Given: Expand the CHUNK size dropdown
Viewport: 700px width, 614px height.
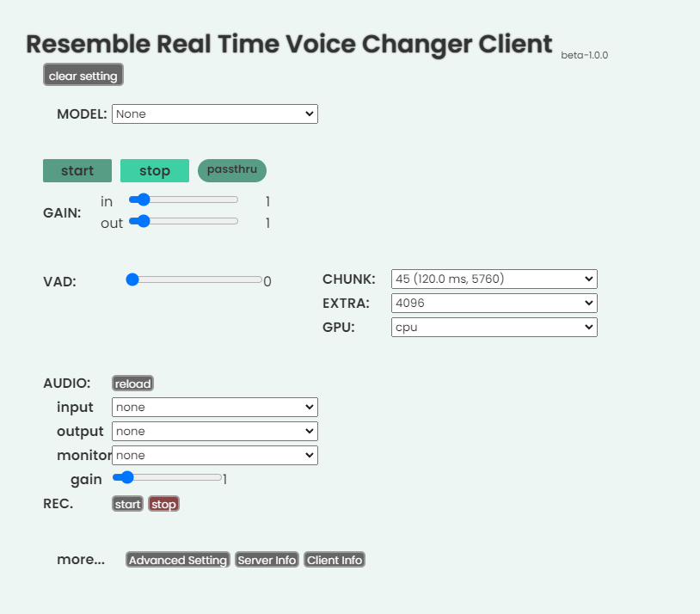Looking at the screenshot, I should pyautogui.click(x=494, y=279).
